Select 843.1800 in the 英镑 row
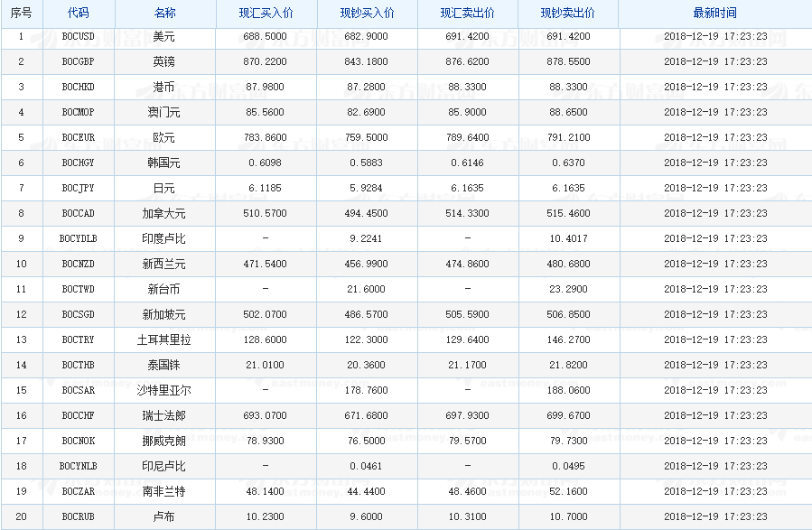812x530 pixels. 366,61
